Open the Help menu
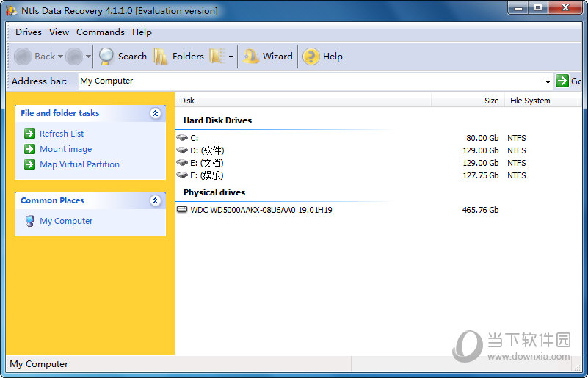Image resolution: width=588 pixels, height=378 pixels. point(142,32)
